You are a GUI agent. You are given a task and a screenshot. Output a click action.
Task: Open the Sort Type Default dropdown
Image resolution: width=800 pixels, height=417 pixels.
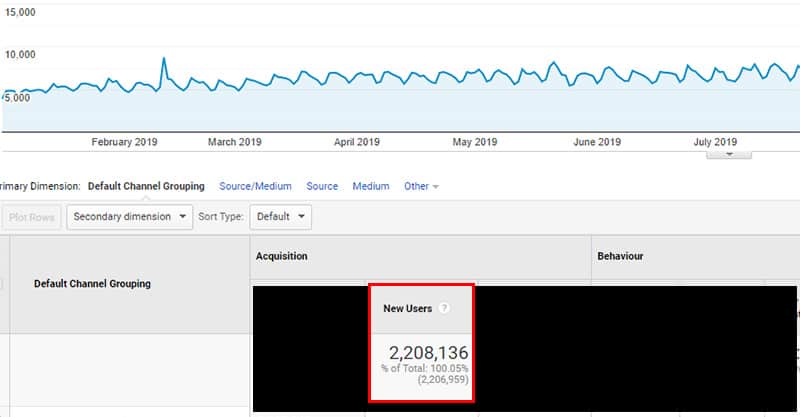point(280,216)
